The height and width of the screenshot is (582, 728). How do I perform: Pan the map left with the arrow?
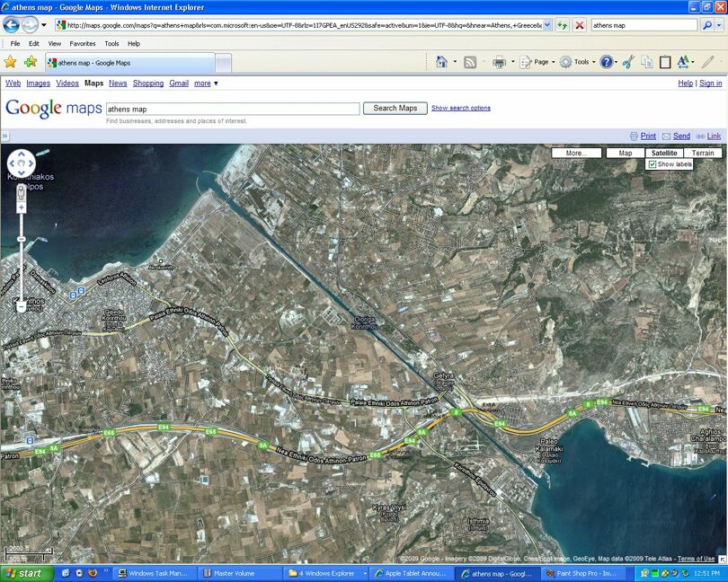pos(12,163)
